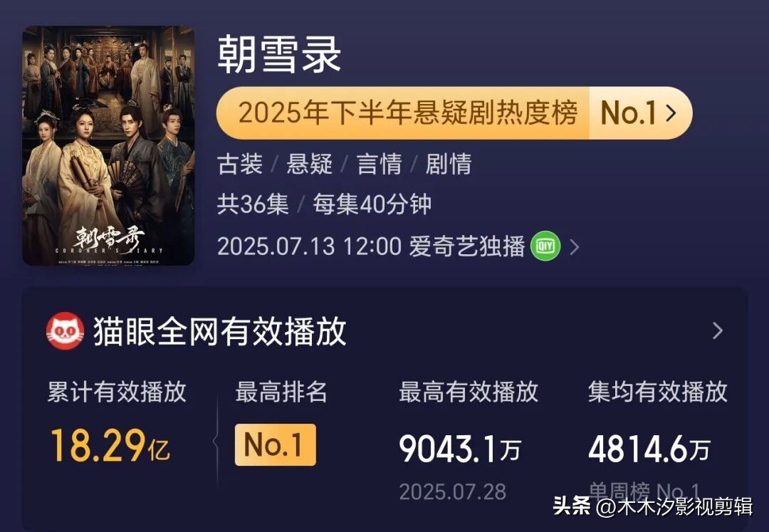
Task: Click the No.1 rank badge under 最高排名
Action: click(276, 446)
